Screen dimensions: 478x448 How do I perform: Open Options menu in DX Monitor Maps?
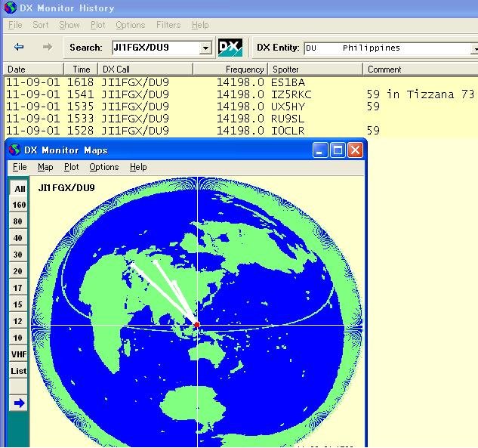coord(104,167)
